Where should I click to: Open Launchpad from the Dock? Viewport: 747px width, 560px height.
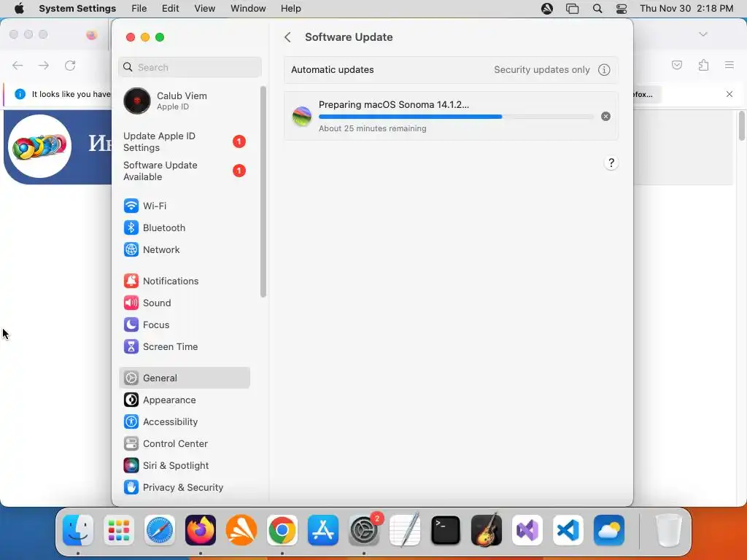tap(119, 530)
